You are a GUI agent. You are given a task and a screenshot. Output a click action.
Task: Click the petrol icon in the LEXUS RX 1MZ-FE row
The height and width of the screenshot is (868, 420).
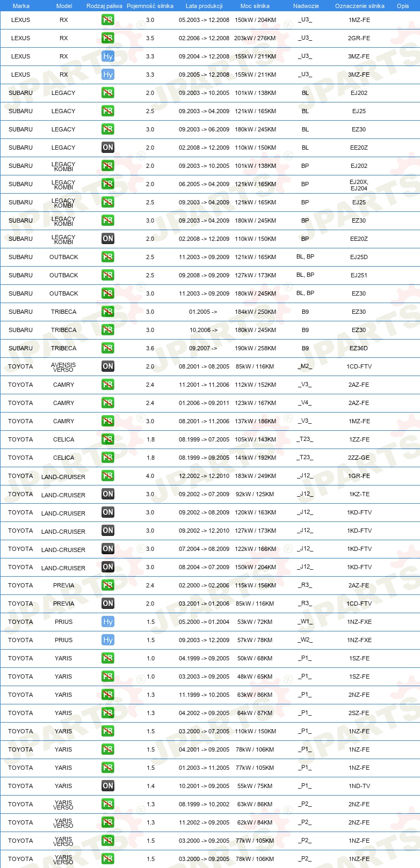(108, 20)
